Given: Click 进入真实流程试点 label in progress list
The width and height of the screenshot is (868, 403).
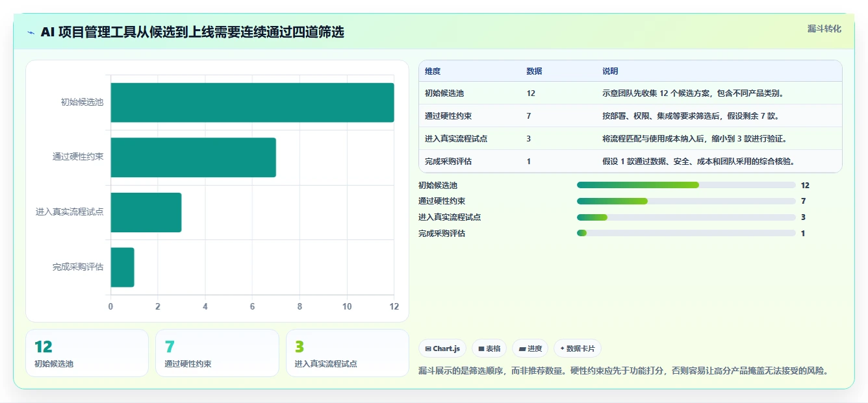Looking at the screenshot, I should 450,217.
